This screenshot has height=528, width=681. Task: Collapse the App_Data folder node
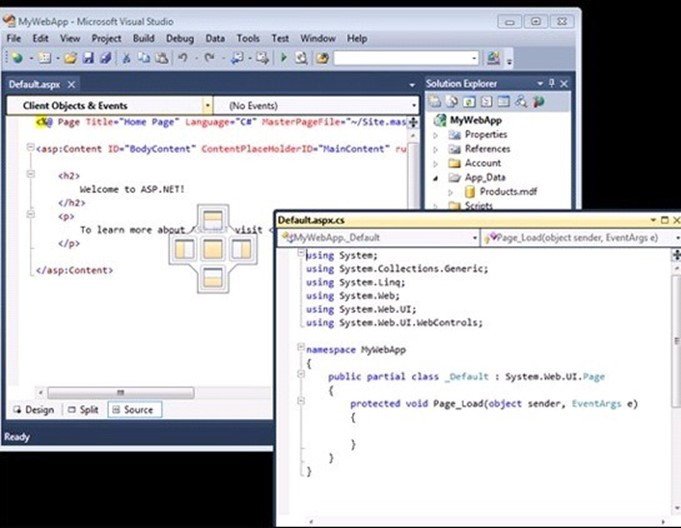click(436, 178)
